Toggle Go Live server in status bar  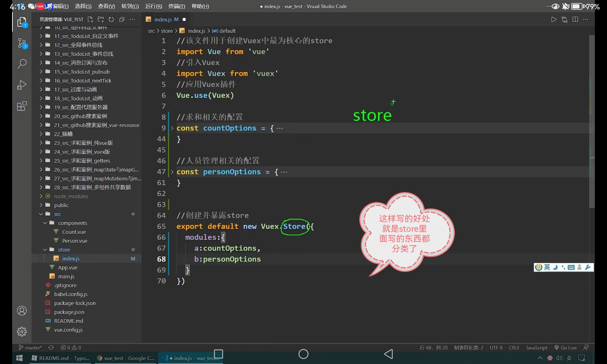click(x=565, y=348)
